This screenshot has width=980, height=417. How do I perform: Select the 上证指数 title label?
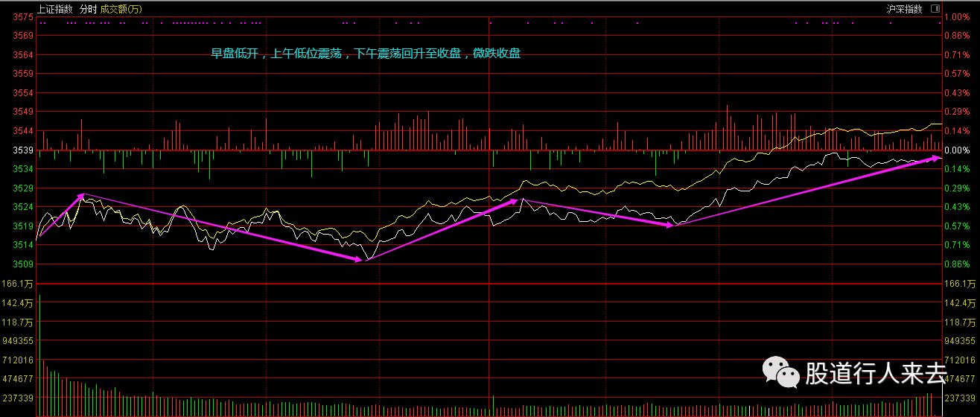56,9
